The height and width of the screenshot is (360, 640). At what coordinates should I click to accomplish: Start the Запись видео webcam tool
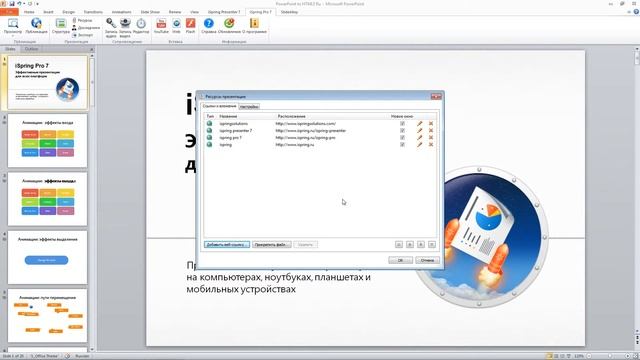click(x=125, y=27)
